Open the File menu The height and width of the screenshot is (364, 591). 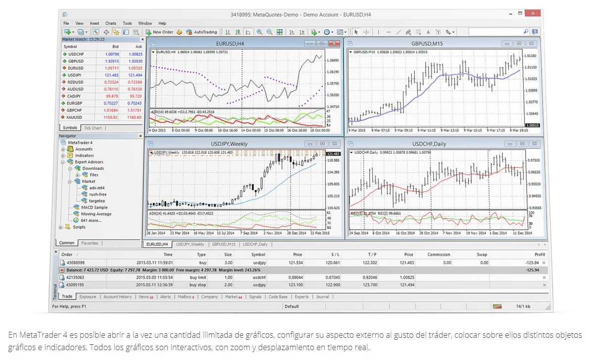[66, 23]
